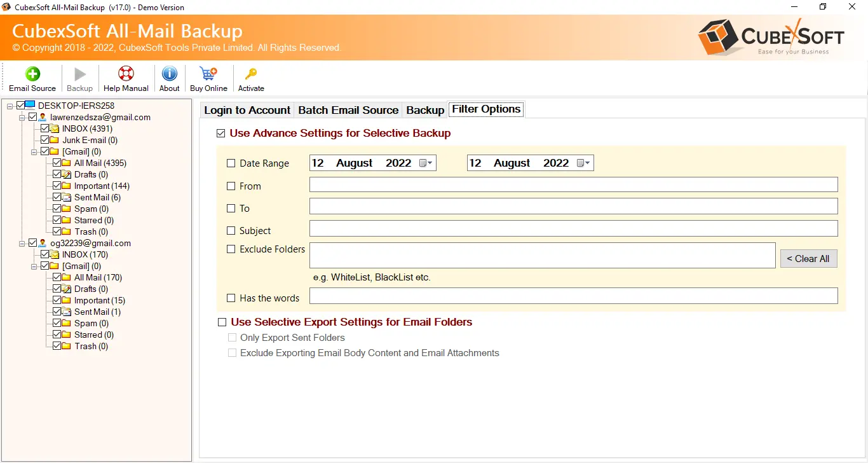
Task: Click inside the From text field
Action: pos(573,184)
